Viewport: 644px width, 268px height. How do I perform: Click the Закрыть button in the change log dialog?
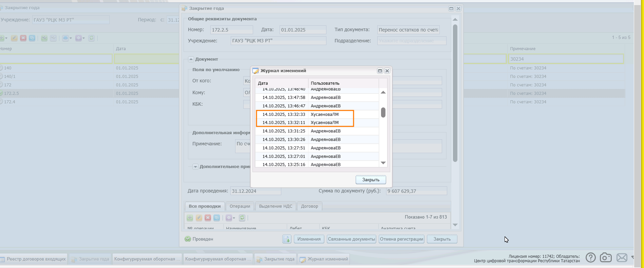click(371, 180)
